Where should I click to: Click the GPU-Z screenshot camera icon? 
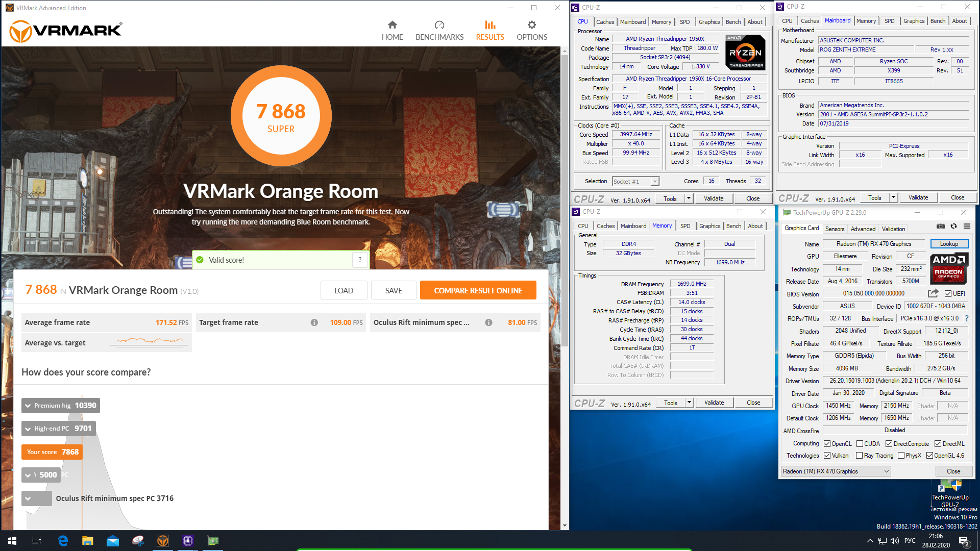tap(940, 226)
